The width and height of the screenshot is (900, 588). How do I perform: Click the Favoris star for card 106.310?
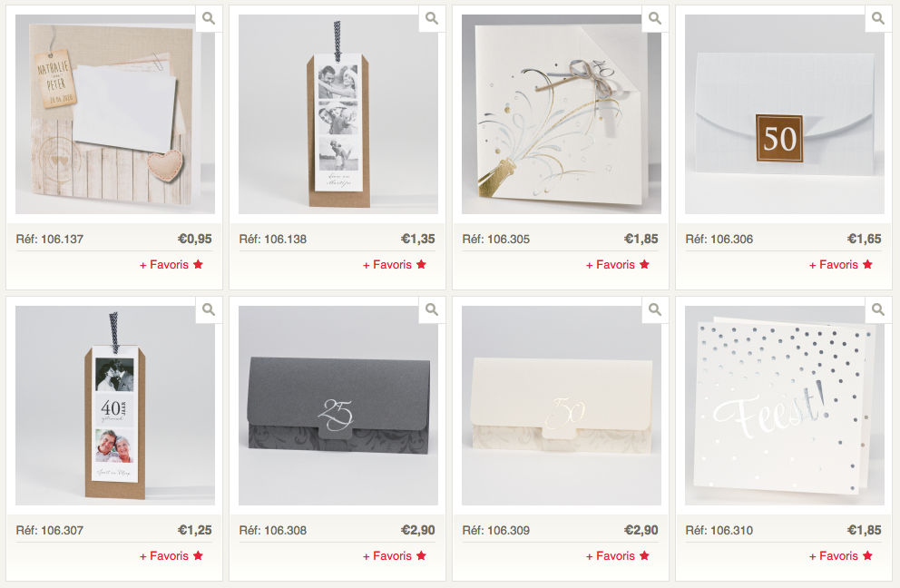click(x=867, y=555)
